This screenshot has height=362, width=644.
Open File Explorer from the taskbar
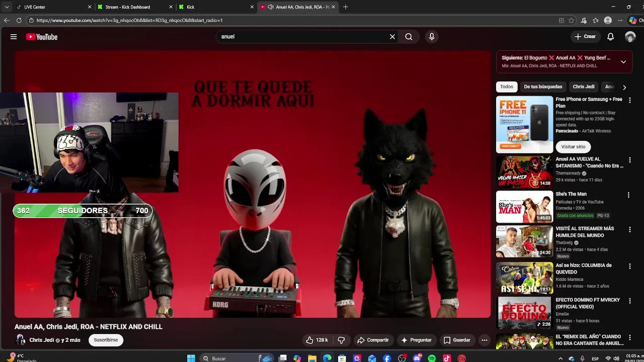click(312, 358)
